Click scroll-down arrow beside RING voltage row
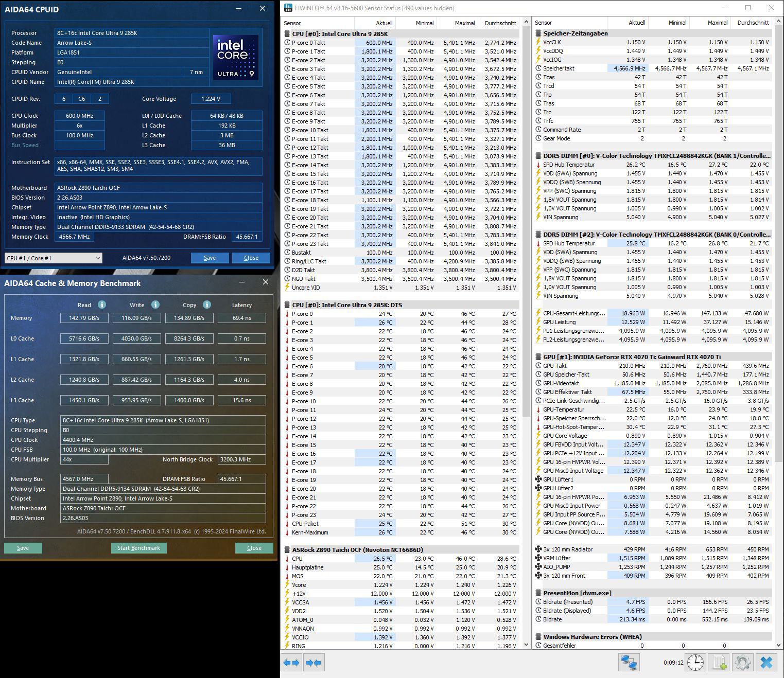 pyautogui.click(x=526, y=645)
